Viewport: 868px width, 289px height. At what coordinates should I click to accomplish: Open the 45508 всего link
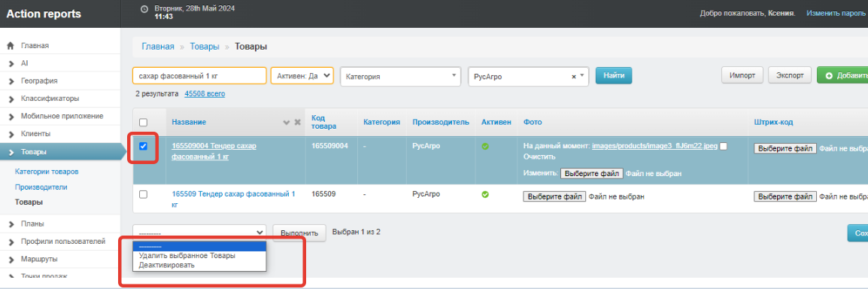pyautogui.click(x=205, y=94)
